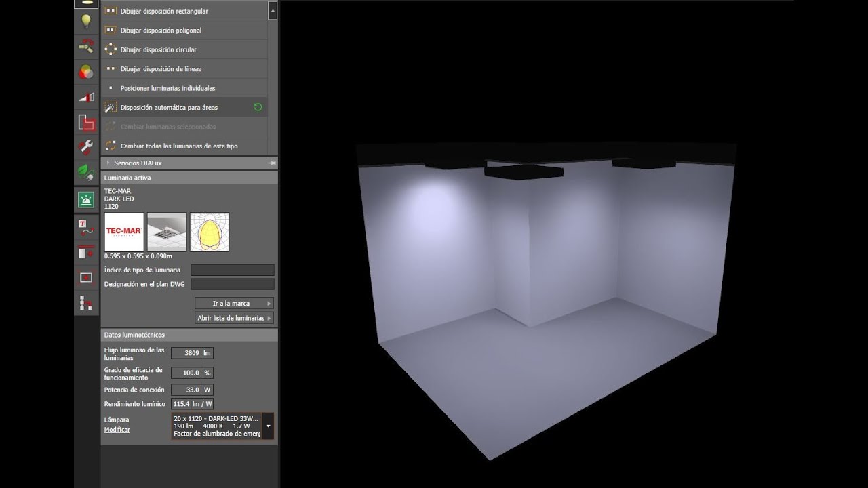This screenshot has width=868, height=488.
Task: Open the connected nodes tool in sidebar
Action: click(86, 303)
